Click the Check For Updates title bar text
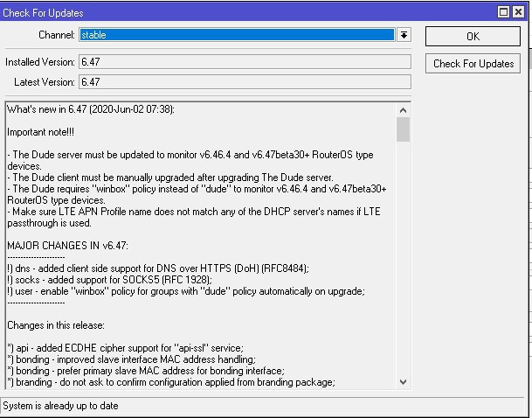The image size is (532, 418). tap(43, 13)
